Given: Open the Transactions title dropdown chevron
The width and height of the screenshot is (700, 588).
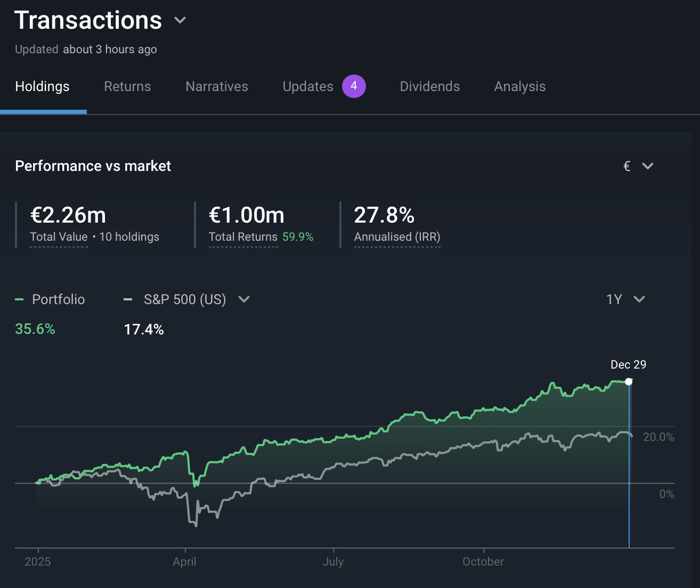Looking at the screenshot, I should click(180, 21).
